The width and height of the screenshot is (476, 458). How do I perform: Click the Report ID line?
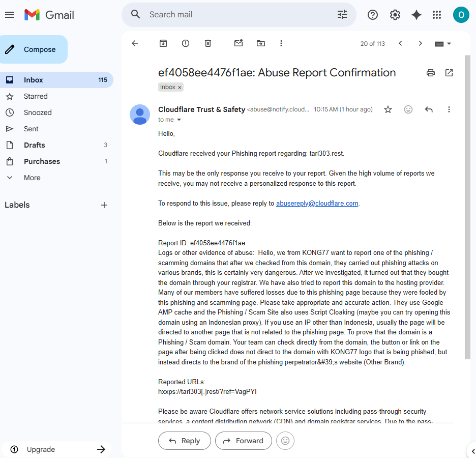(x=201, y=243)
